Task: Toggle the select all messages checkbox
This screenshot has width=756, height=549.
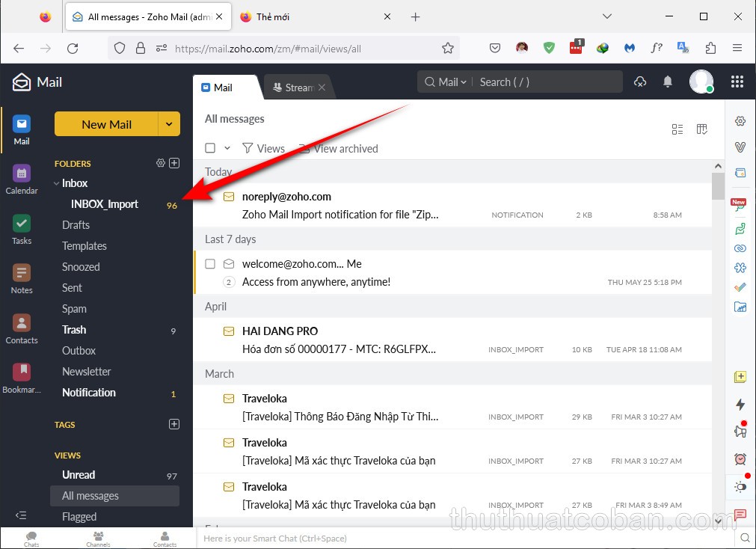Action: click(x=210, y=148)
